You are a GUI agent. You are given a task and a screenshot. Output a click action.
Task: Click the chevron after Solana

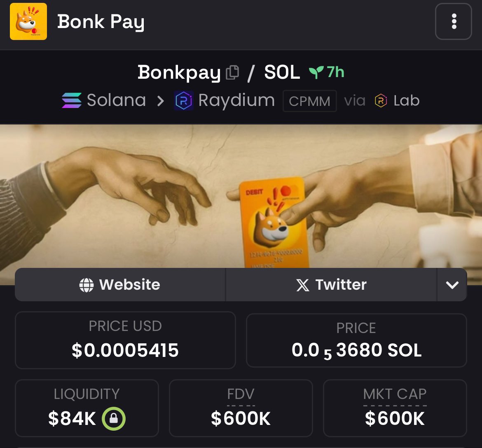pyautogui.click(x=161, y=101)
